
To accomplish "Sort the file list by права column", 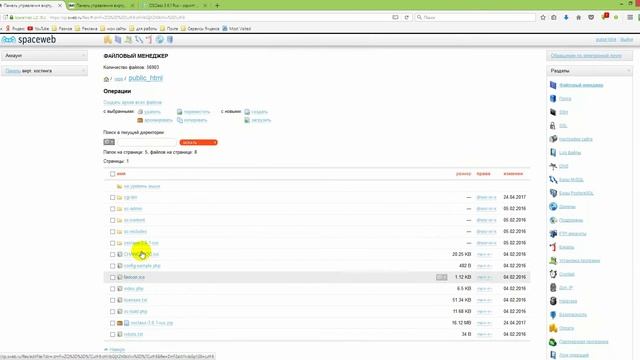I will (x=483, y=174).
